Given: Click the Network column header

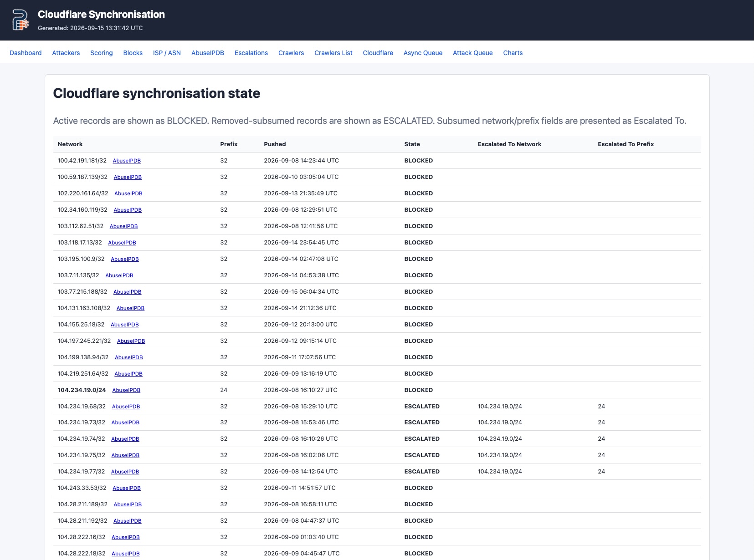Looking at the screenshot, I should click(x=70, y=144).
